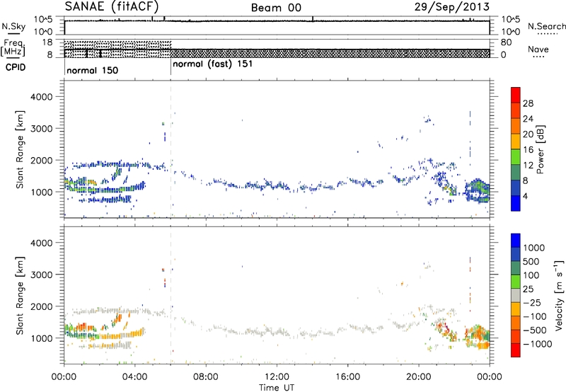Click 'Slant Range [km]' label of power panel
The width and height of the screenshot is (566, 392).
(x=20, y=149)
